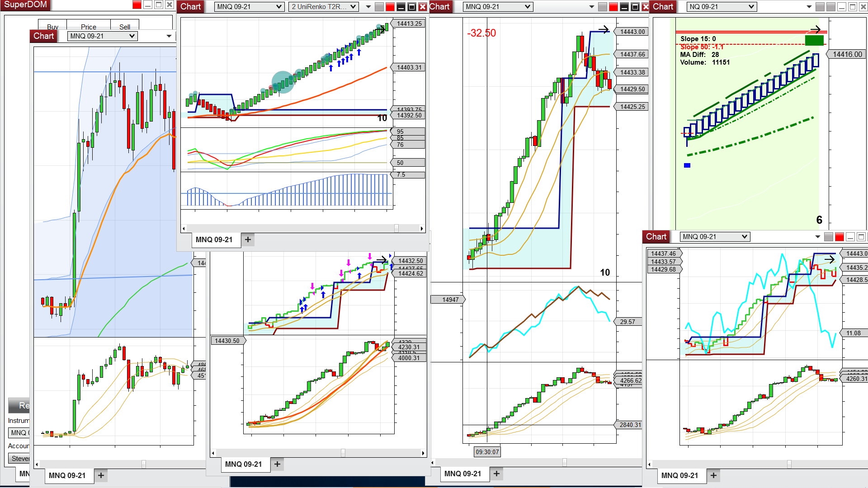This screenshot has height=488, width=868.
Task: Click left scroll arrow in UniRenko chart
Action: [x=184, y=229]
